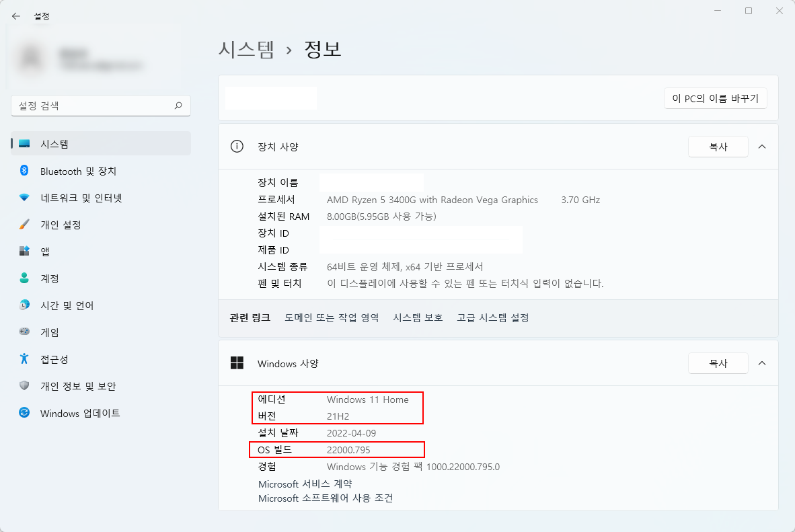Image resolution: width=795 pixels, height=532 pixels.
Task: Select 개인 설정 in sidebar
Action: [101, 225]
